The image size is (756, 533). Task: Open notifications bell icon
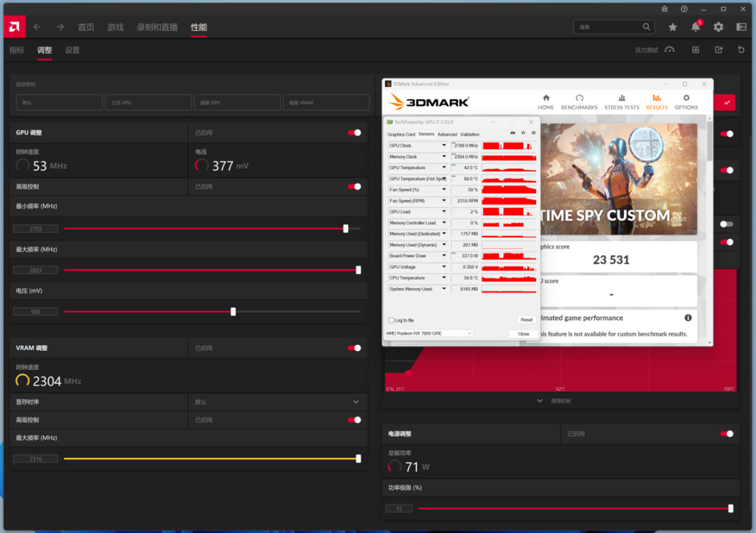point(695,27)
